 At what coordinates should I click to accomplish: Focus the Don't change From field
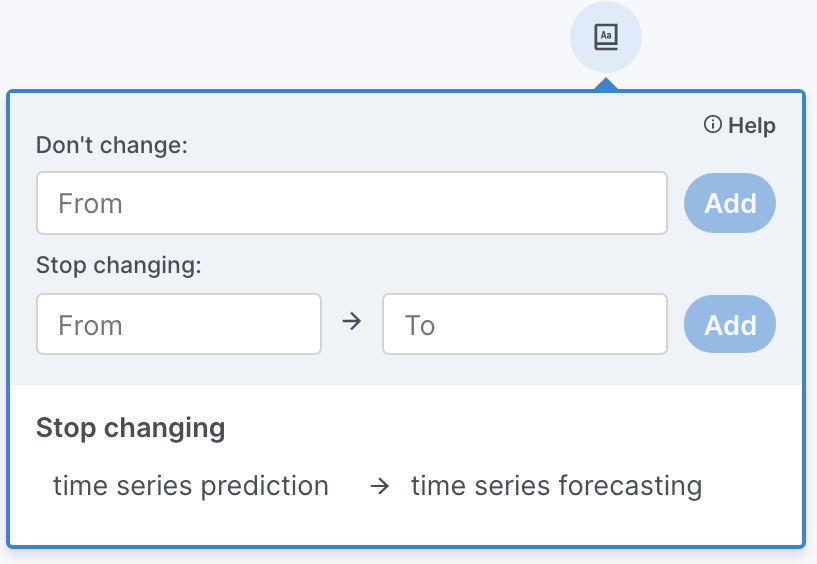click(351, 203)
